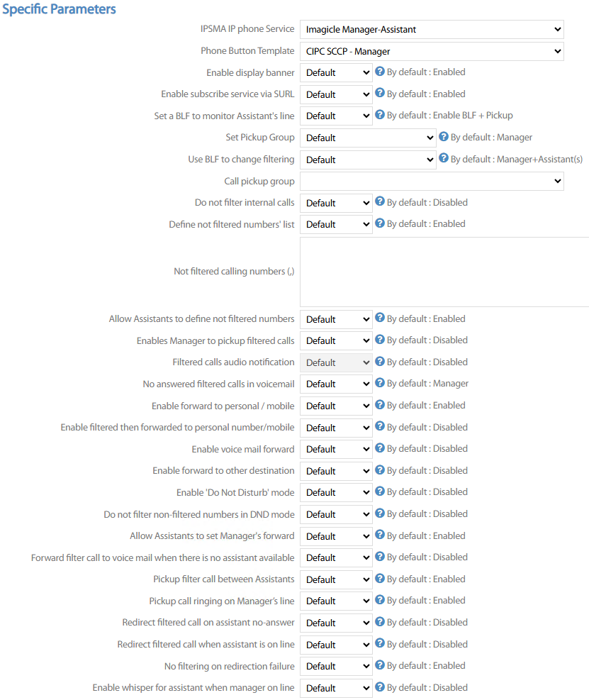
Task: Click help icon for Enable 'Do Not Disturb' mode
Action: coord(379,491)
